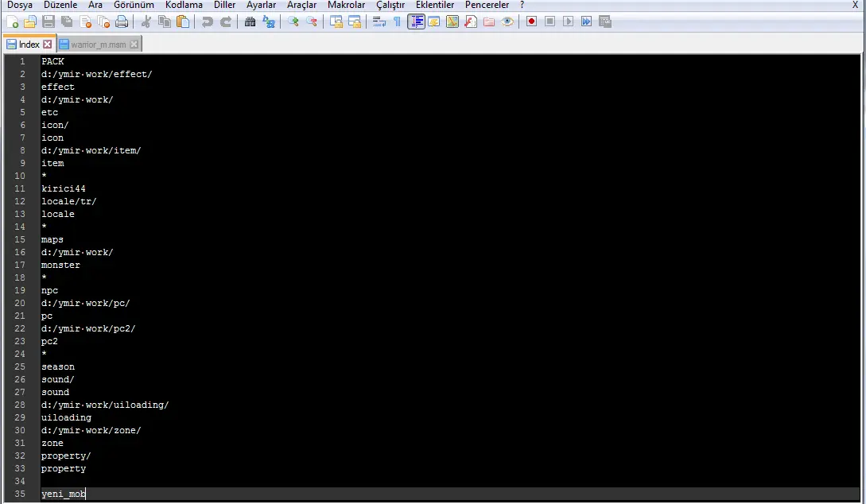The width and height of the screenshot is (866, 504).
Task: Click the d:/ymir work/uiloading/ line
Action: tap(105, 405)
